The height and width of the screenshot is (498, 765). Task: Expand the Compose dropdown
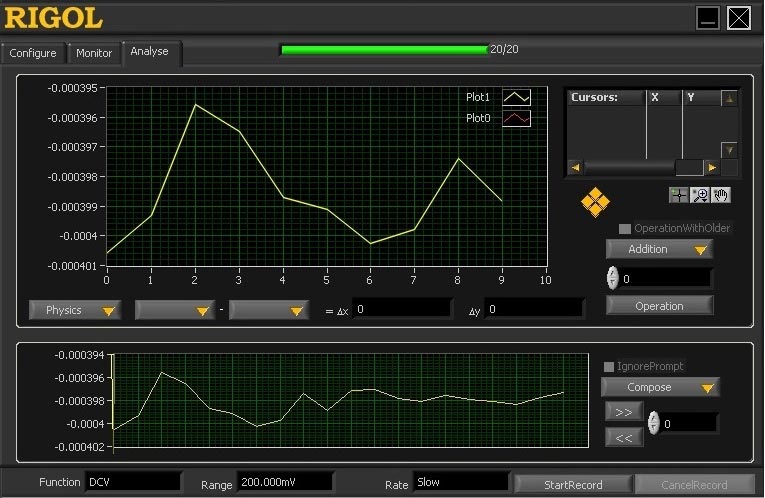(660, 387)
